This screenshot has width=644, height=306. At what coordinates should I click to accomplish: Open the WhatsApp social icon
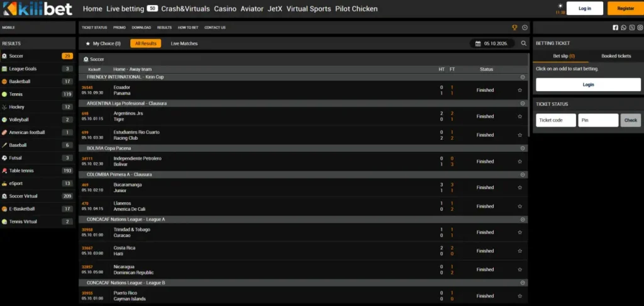pos(623,28)
